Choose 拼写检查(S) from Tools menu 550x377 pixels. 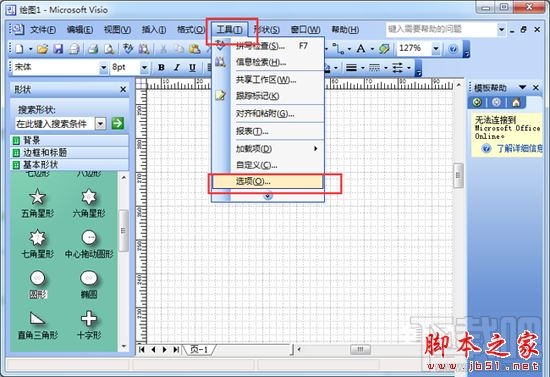(268, 46)
